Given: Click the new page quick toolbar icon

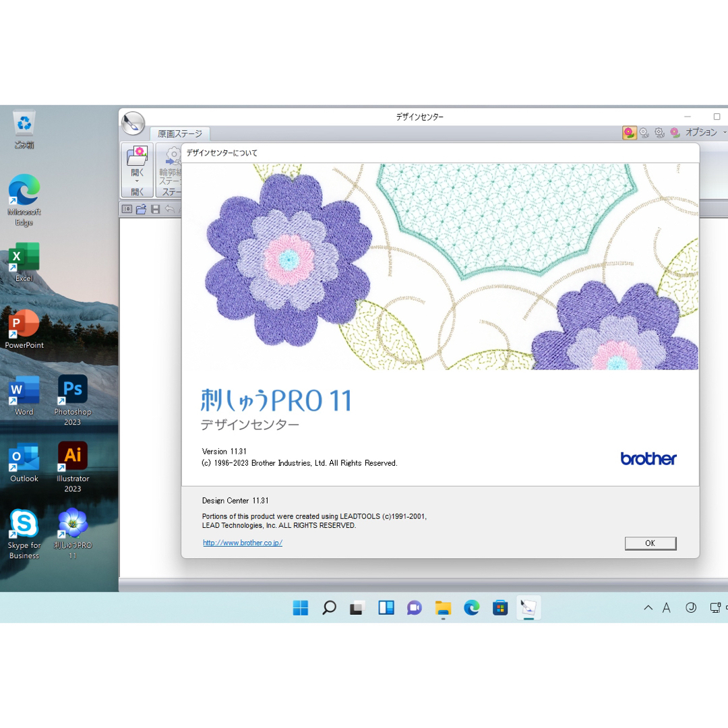Looking at the screenshot, I should click(x=127, y=210).
